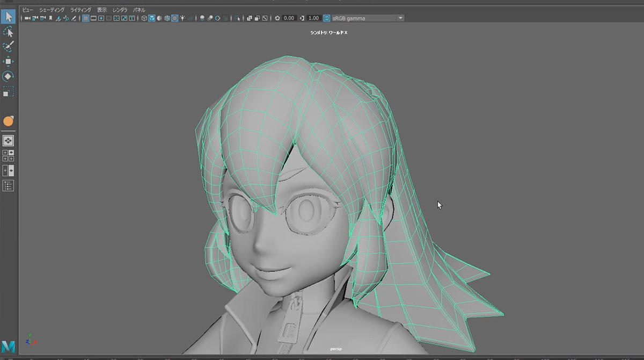Open the Outliner layout icon
The height and width of the screenshot is (360, 644).
pyautogui.click(x=8, y=186)
